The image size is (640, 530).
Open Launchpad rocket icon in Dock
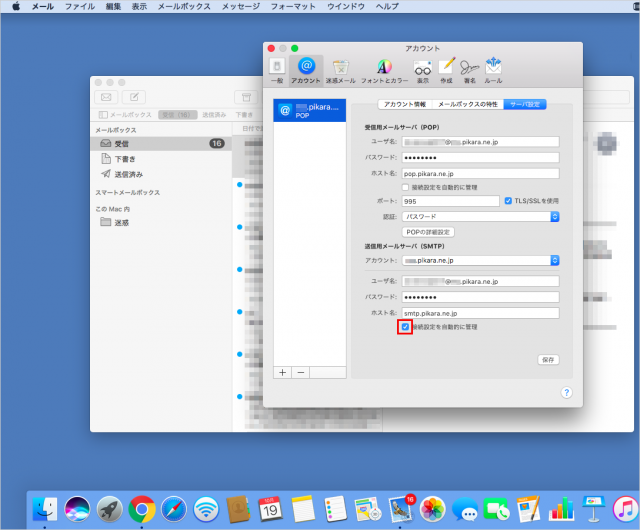[109, 509]
